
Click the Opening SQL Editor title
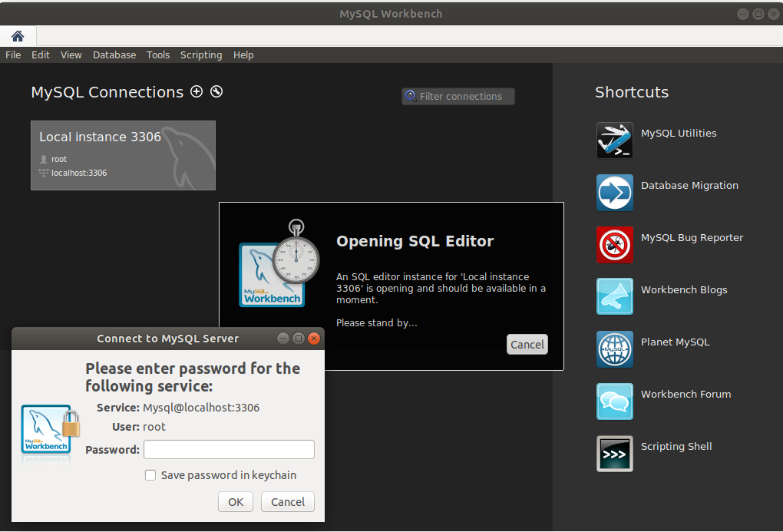tap(415, 241)
